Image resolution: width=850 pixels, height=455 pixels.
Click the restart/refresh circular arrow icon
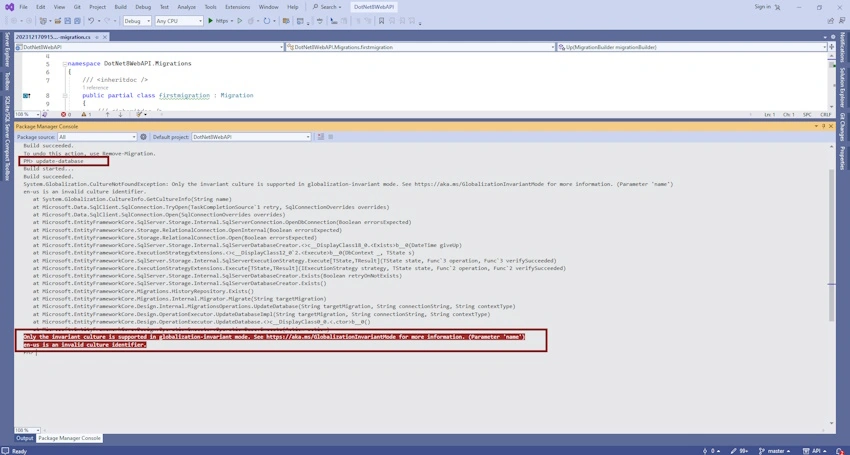tap(267, 21)
